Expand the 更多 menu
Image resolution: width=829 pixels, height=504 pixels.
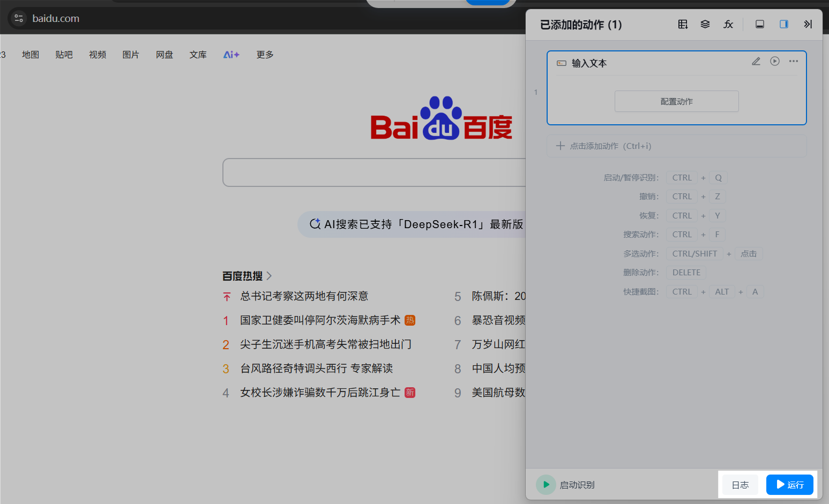tap(265, 55)
